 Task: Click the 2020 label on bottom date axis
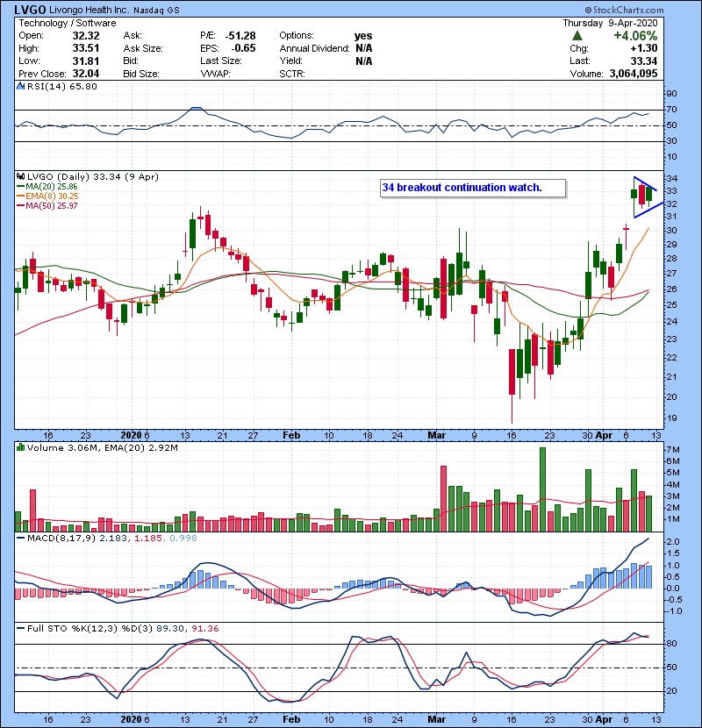(x=131, y=719)
